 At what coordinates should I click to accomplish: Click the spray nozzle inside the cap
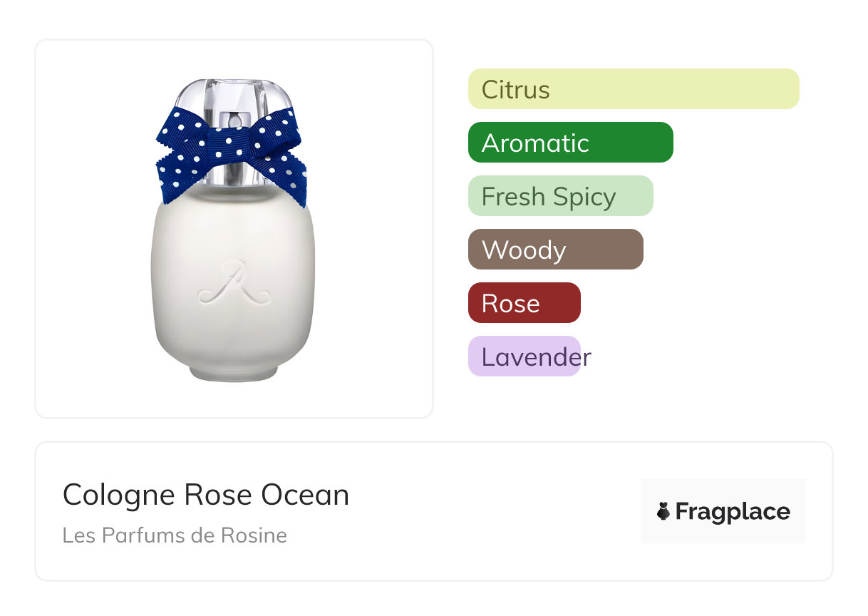(x=233, y=118)
